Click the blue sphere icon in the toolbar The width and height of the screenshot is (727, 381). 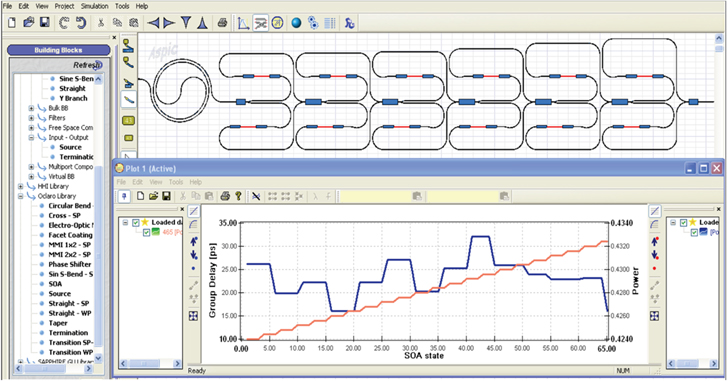(296, 23)
